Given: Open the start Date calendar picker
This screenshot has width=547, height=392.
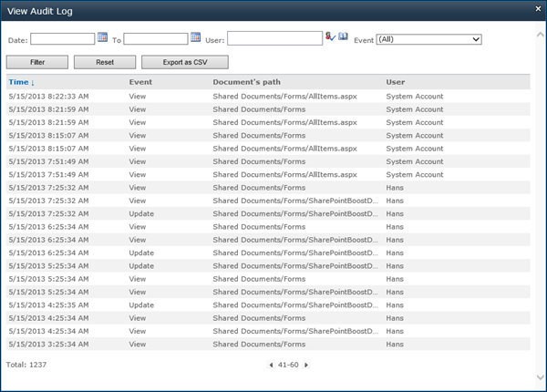Looking at the screenshot, I should (x=102, y=37).
